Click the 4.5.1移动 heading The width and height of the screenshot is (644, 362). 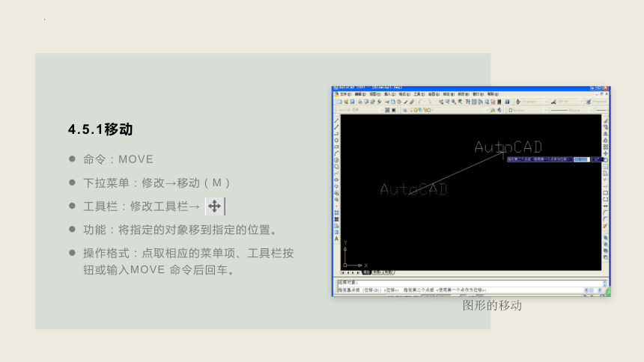coord(100,129)
